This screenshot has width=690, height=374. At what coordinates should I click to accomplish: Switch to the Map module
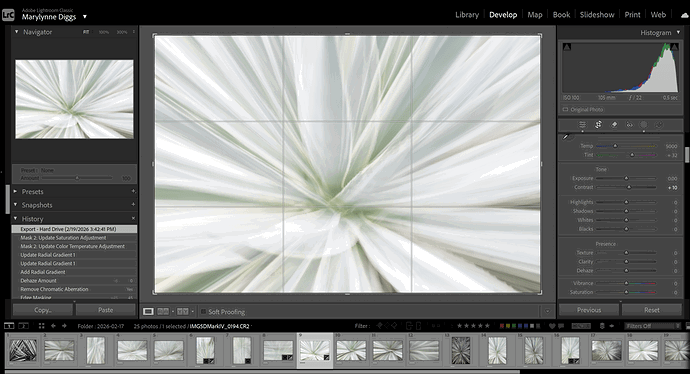[x=535, y=15]
